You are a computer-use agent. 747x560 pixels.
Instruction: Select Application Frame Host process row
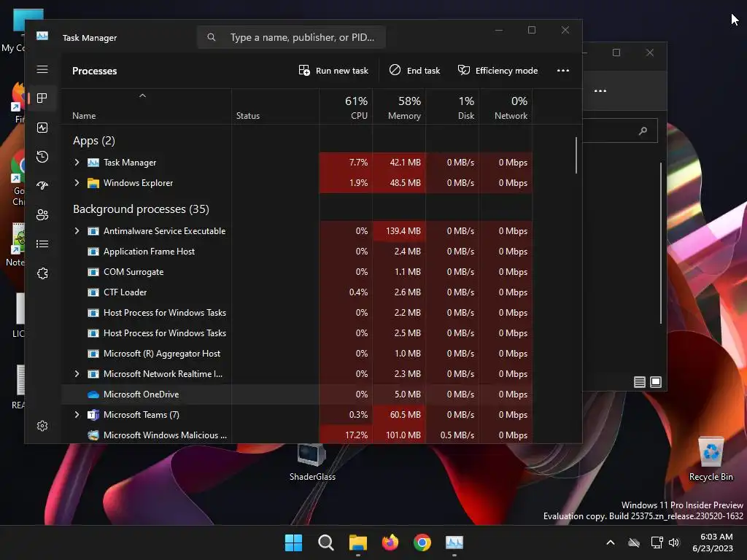click(297, 252)
